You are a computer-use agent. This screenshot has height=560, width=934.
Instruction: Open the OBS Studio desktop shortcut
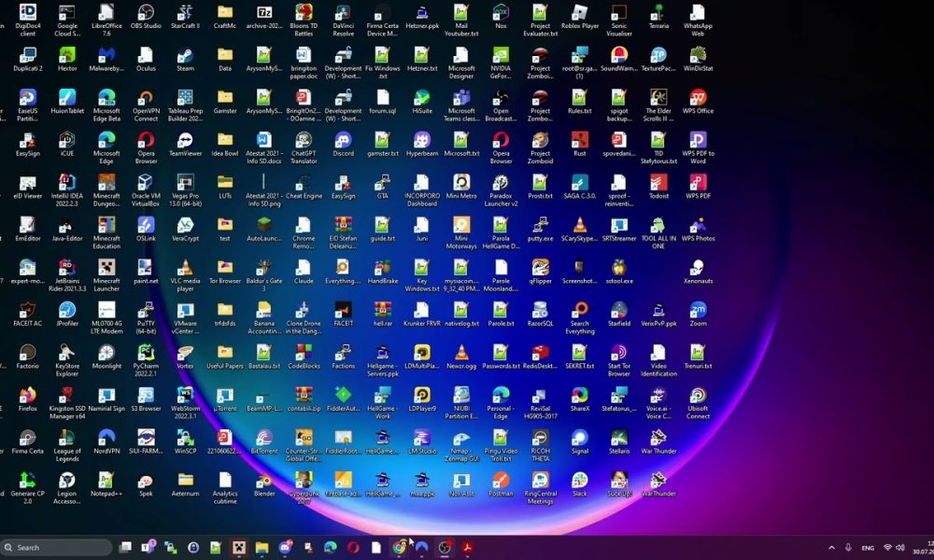coord(146,14)
